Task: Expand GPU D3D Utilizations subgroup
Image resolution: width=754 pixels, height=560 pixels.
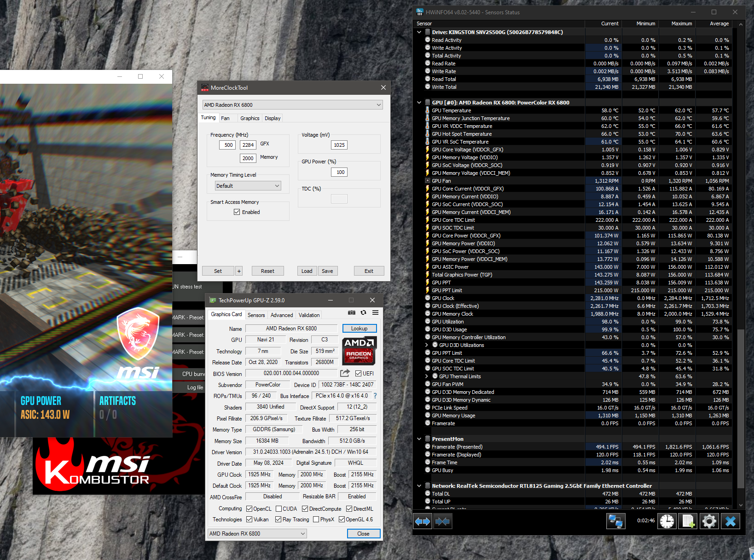Action: [x=426, y=345]
